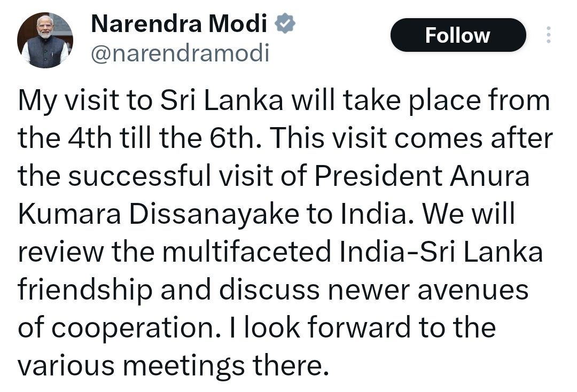Open the three-dot more options menu

548,35
